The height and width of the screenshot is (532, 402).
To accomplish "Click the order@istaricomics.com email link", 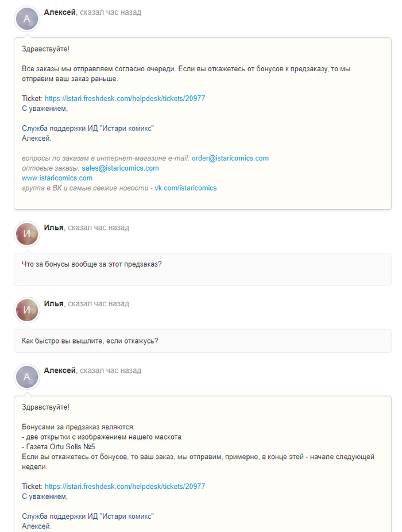I will coord(230,159).
